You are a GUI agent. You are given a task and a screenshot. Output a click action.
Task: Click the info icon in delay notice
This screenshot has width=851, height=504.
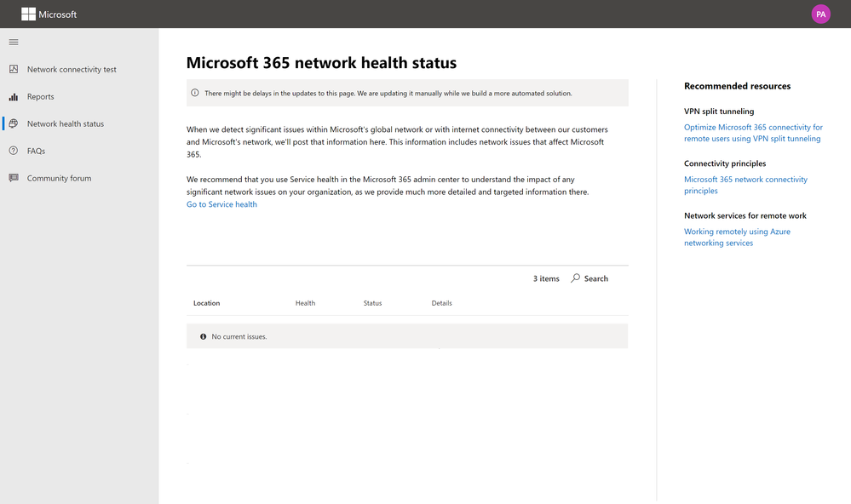click(x=195, y=93)
